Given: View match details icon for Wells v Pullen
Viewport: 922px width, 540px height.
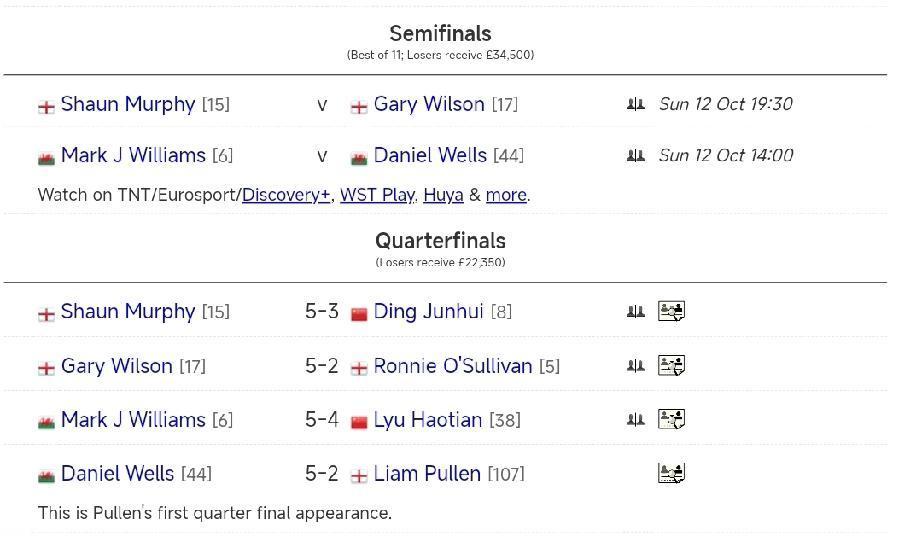Looking at the screenshot, I should (671, 473).
